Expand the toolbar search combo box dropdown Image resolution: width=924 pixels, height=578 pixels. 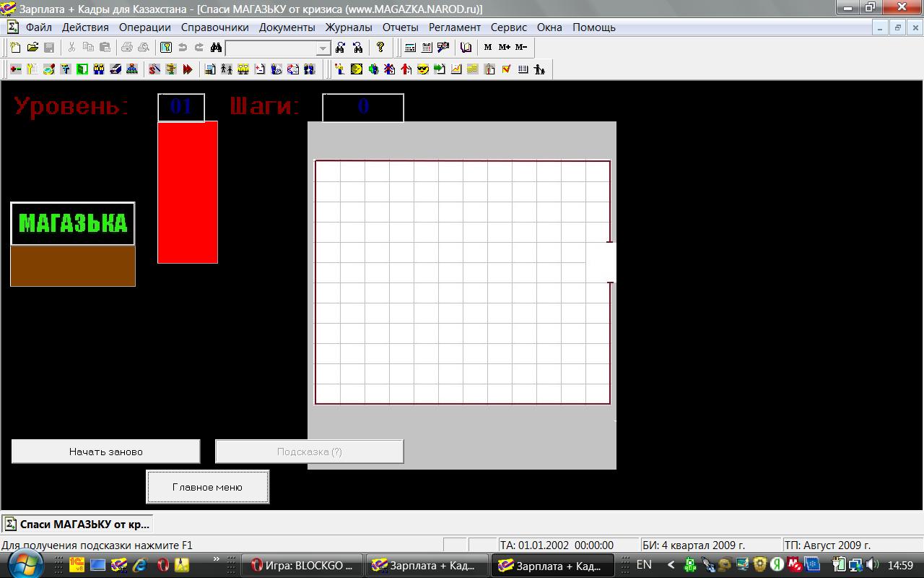click(x=323, y=48)
